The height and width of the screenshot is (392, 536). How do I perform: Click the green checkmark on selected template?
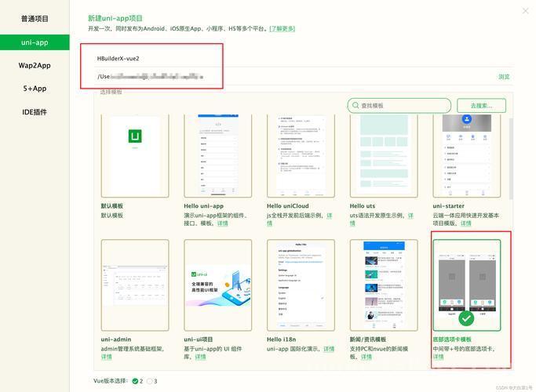coord(466,318)
